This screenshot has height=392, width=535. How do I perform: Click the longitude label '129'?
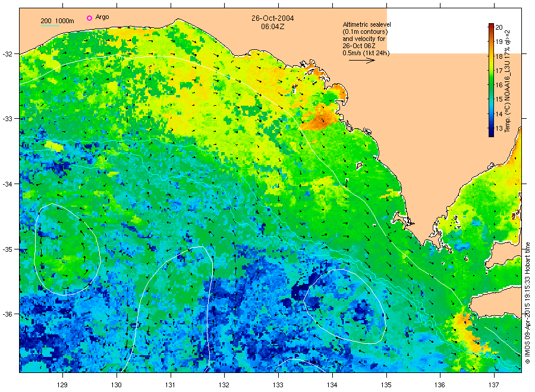point(62,385)
